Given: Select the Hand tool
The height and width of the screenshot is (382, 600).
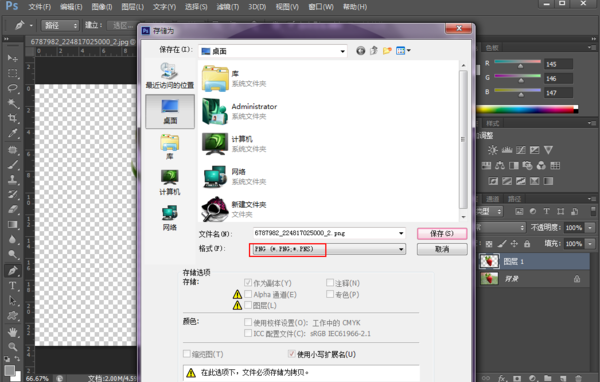Looking at the screenshot, I should pos(13,331).
